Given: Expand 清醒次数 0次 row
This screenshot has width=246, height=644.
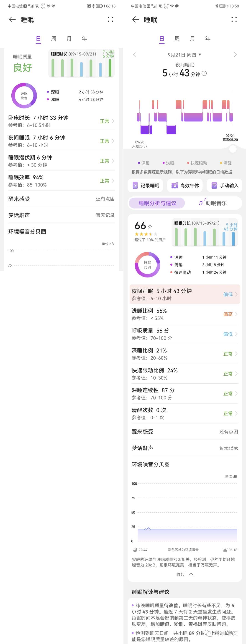Looking at the screenshot, I should (185, 413).
